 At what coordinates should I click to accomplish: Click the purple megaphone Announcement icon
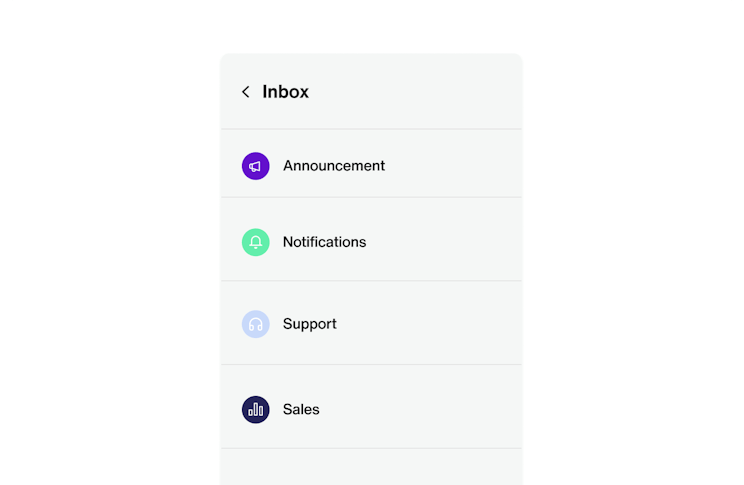(x=256, y=166)
